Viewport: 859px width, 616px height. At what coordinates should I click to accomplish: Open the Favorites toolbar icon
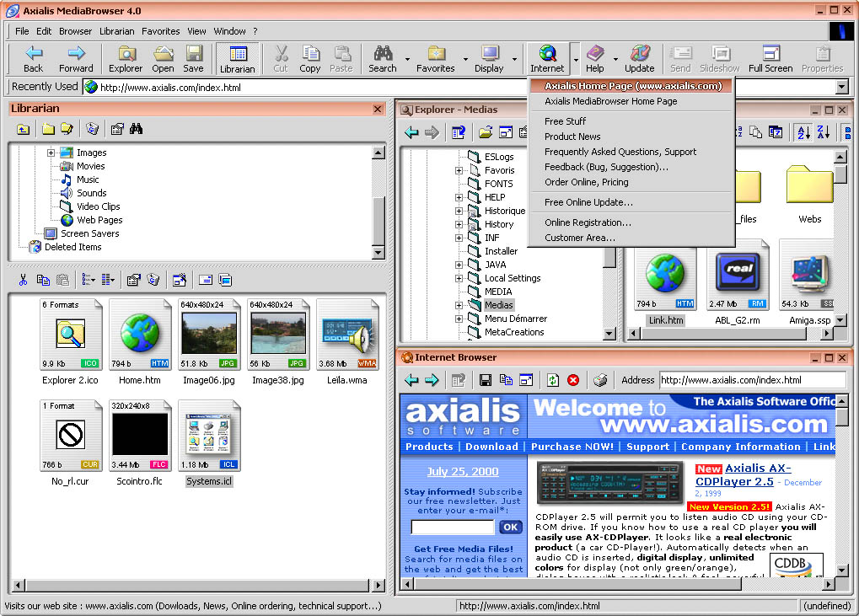pyautogui.click(x=436, y=59)
